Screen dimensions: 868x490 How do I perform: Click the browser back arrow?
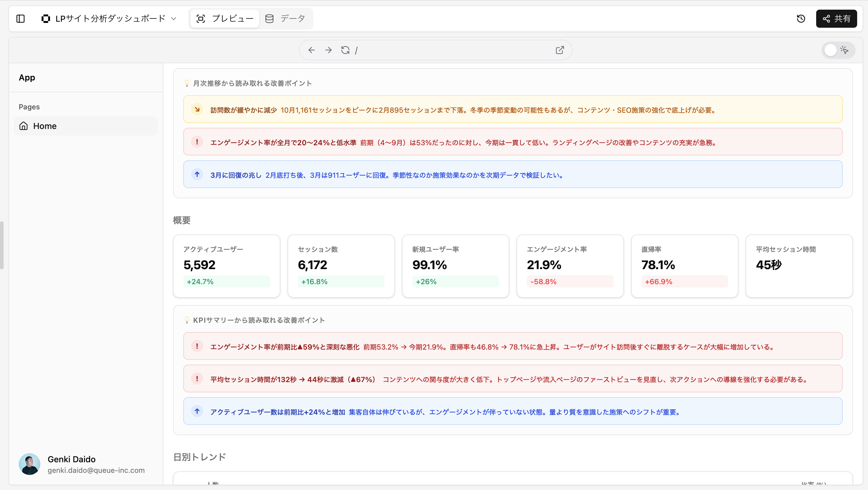coord(311,50)
